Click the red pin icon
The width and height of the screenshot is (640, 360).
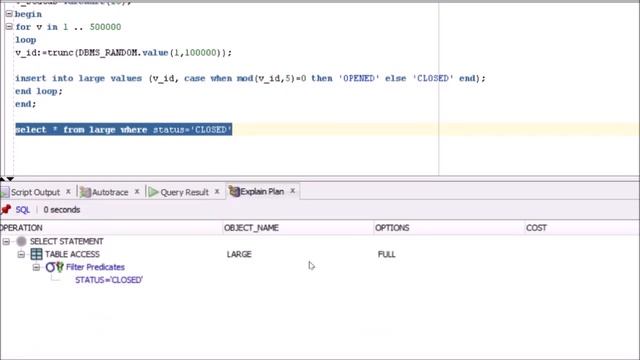click(x=6, y=209)
